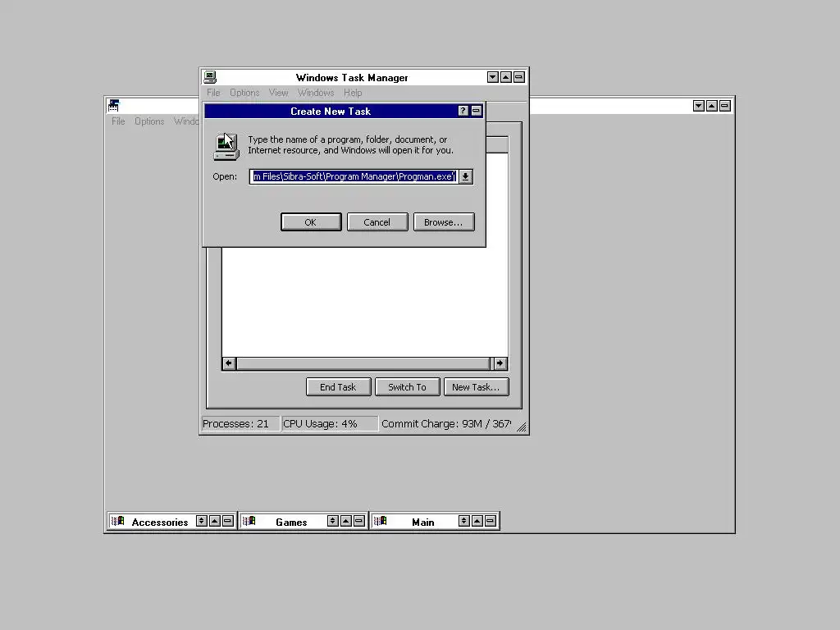
Task: Click the Task Manager close button
Action: (x=518, y=77)
